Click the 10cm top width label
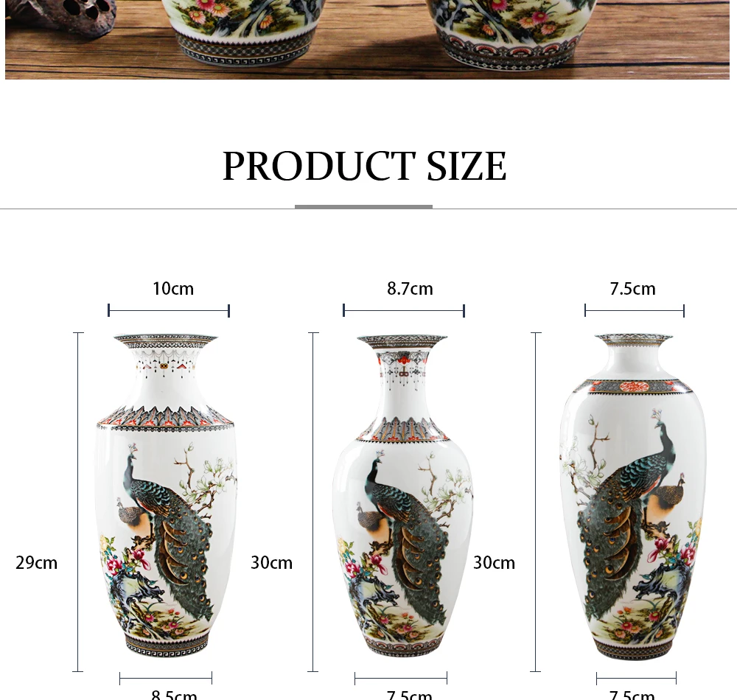This screenshot has width=737, height=700. pos(173,288)
